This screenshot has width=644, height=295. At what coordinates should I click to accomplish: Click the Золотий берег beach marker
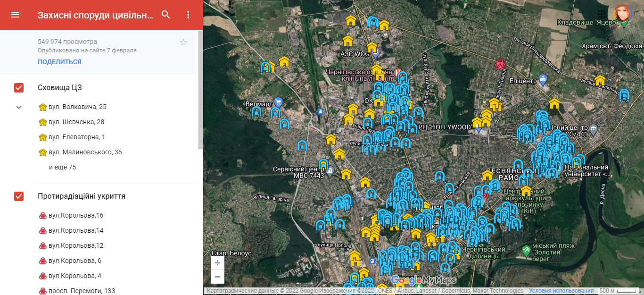(526, 251)
